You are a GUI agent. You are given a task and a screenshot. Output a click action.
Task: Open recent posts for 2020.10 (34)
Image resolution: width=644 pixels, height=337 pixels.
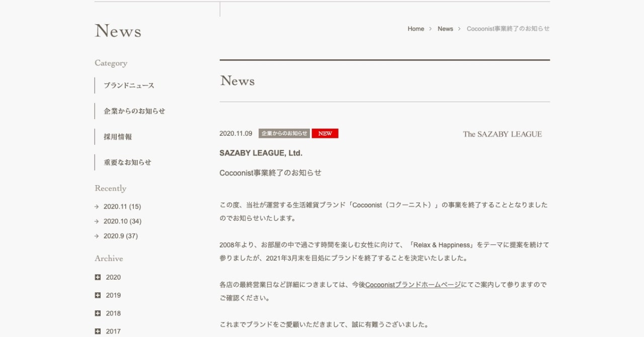click(x=122, y=221)
